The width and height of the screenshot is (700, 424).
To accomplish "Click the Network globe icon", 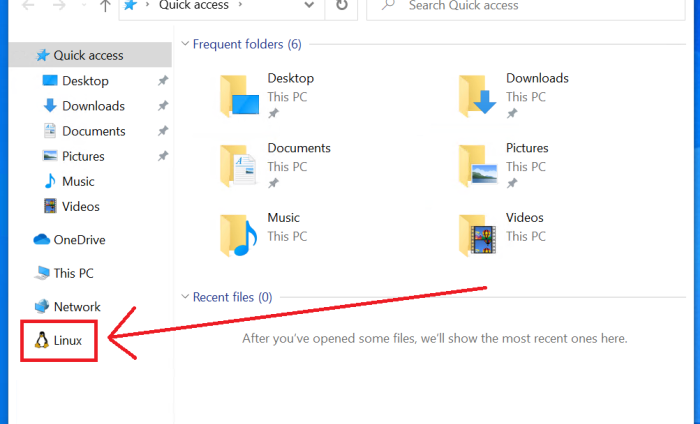I will coord(42,306).
